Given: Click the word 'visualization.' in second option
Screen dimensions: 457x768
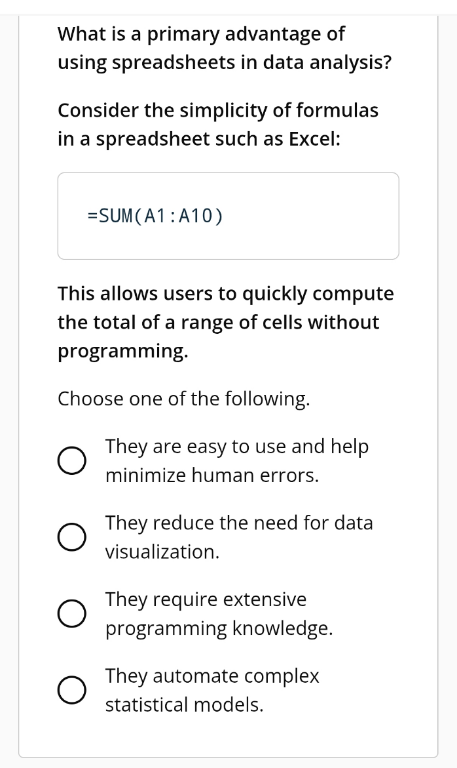Looking at the screenshot, I should coord(162,552).
